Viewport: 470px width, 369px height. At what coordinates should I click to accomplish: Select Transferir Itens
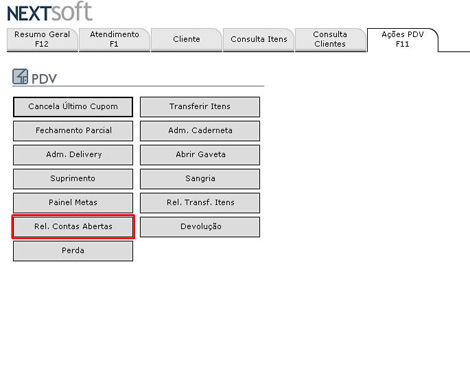click(200, 107)
